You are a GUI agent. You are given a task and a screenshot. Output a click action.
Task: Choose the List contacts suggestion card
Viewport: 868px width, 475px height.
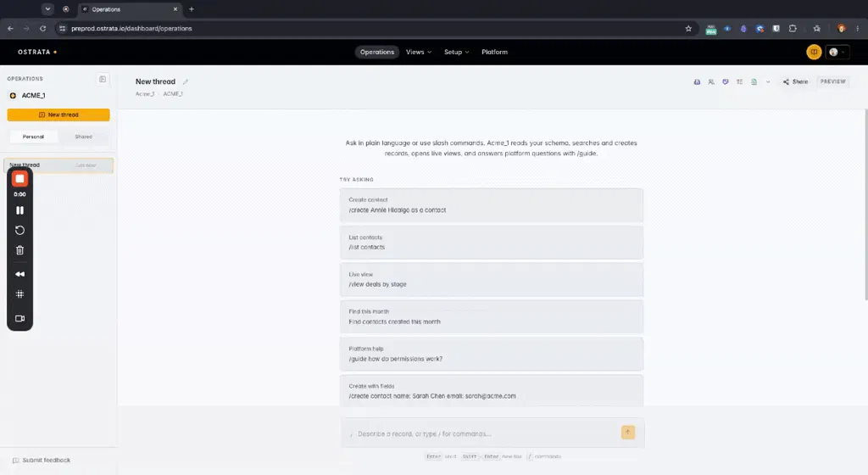click(x=492, y=242)
